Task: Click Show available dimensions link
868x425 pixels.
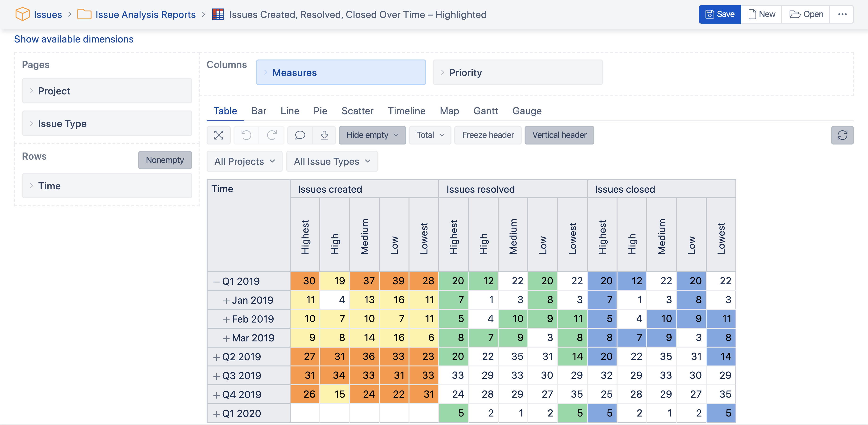Action: [x=74, y=39]
